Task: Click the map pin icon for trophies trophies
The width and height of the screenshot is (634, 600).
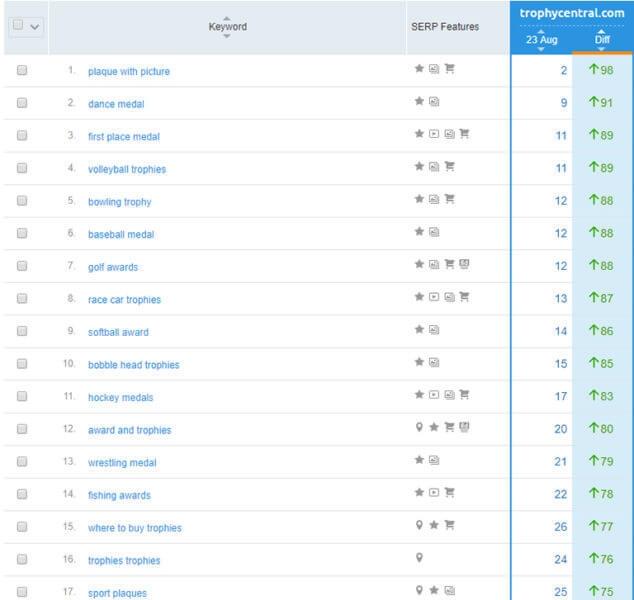Action: (x=419, y=559)
